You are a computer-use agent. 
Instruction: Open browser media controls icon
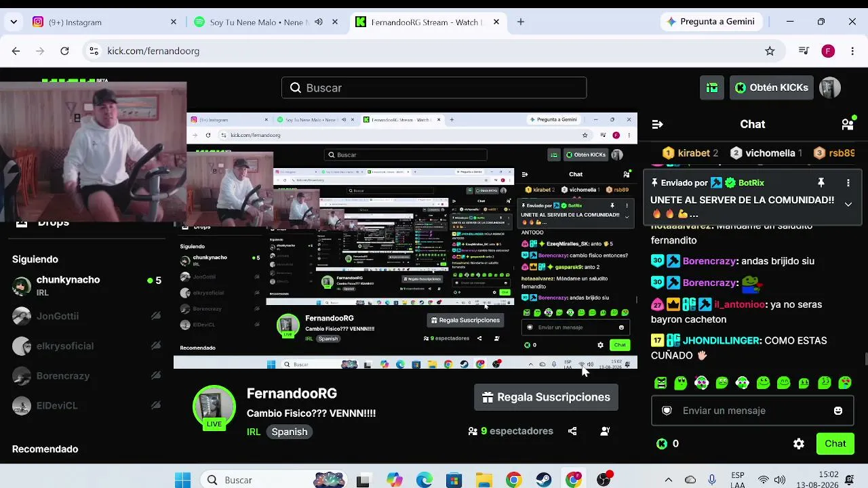[x=804, y=51]
